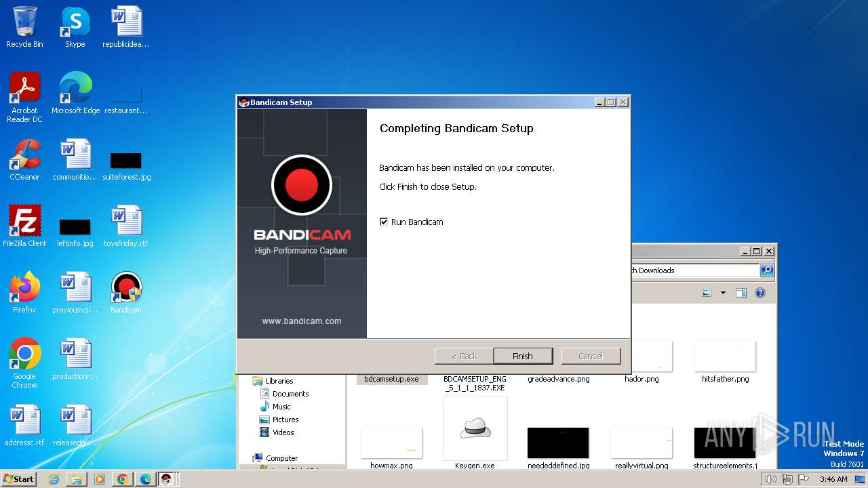Select the addressc.rtf desktop icon

point(24,426)
